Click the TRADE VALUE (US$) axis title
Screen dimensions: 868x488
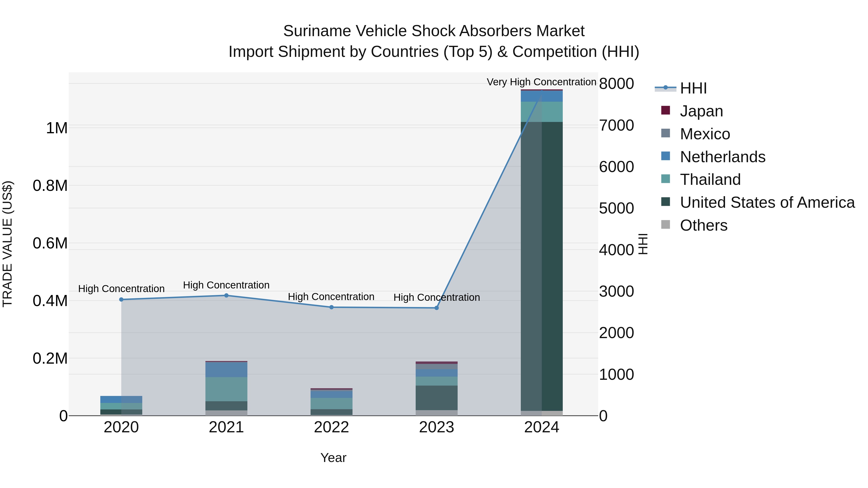point(7,244)
